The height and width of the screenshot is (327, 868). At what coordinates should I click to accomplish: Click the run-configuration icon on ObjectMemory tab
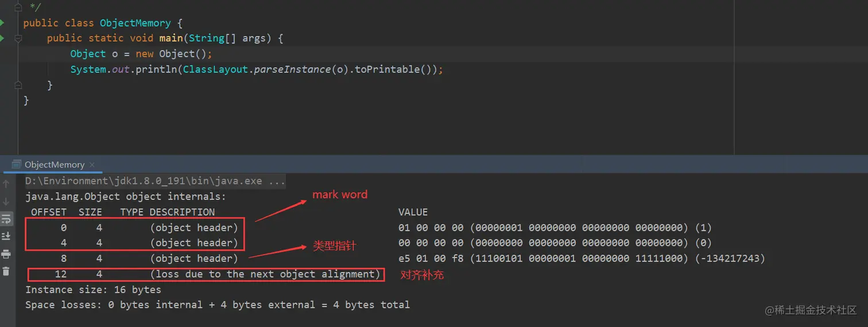point(17,164)
